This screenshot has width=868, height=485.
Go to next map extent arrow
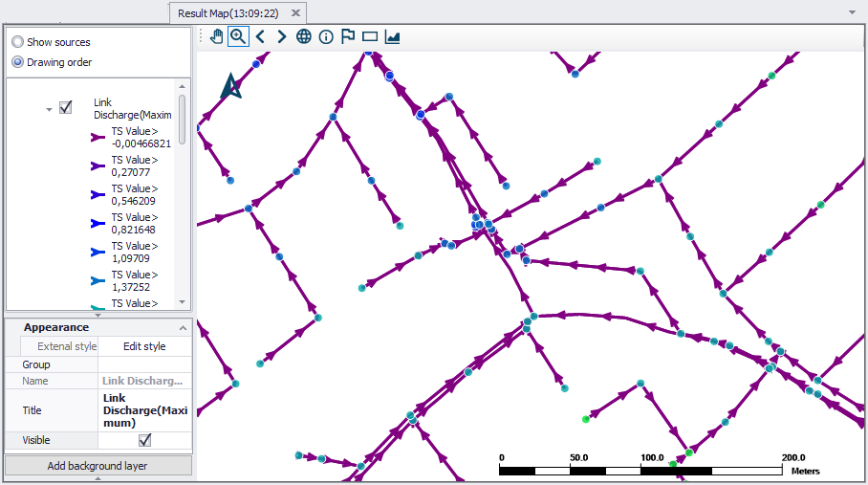[282, 36]
